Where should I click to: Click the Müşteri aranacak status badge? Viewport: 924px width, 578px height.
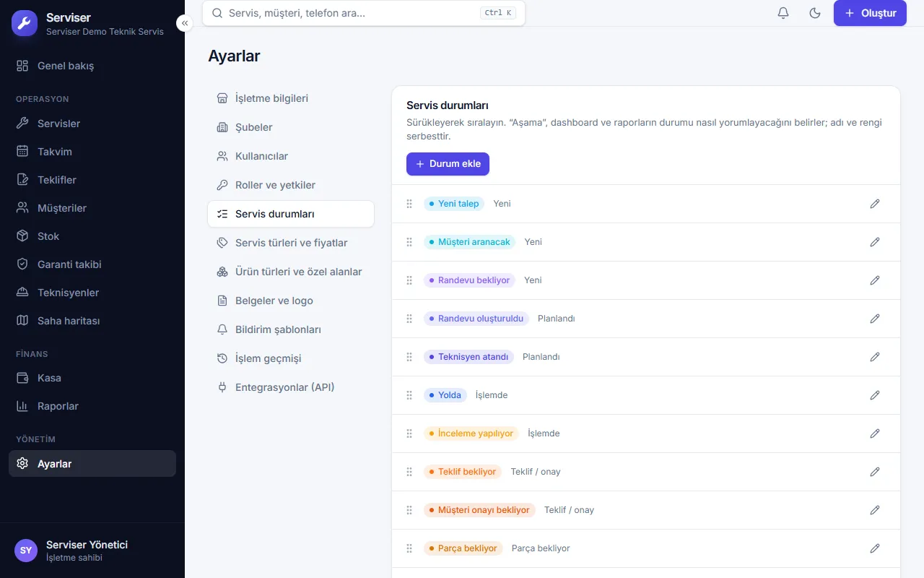(470, 242)
